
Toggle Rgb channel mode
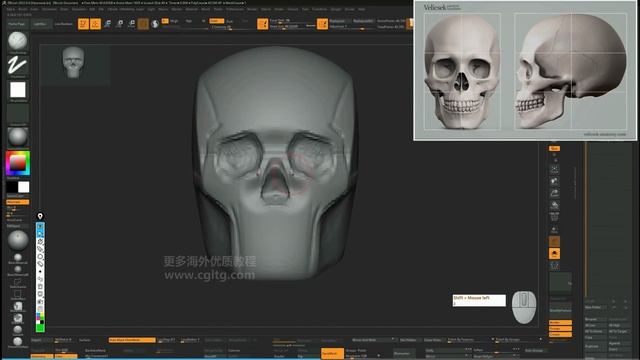(189, 21)
